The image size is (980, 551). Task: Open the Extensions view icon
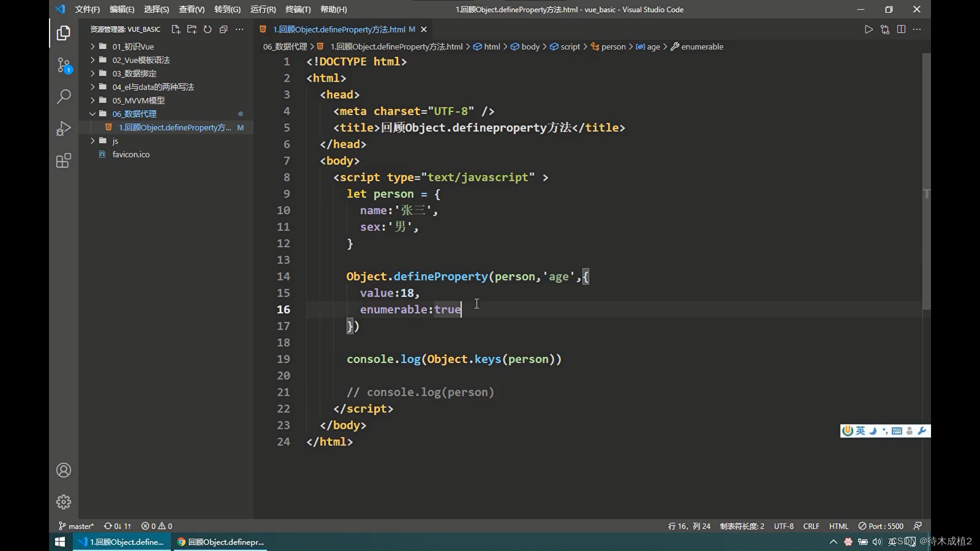pyautogui.click(x=64, y=161)
